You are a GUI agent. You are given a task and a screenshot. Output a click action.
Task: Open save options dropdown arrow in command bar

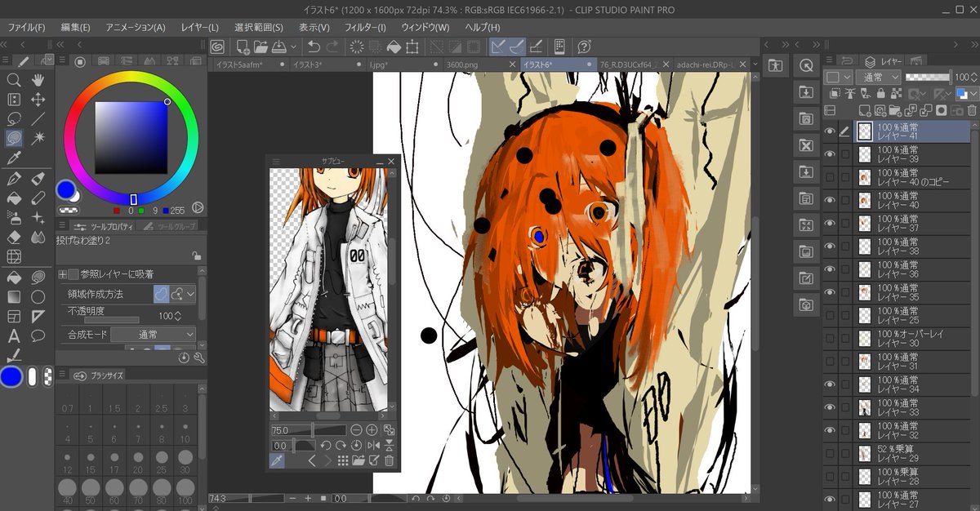292,46
